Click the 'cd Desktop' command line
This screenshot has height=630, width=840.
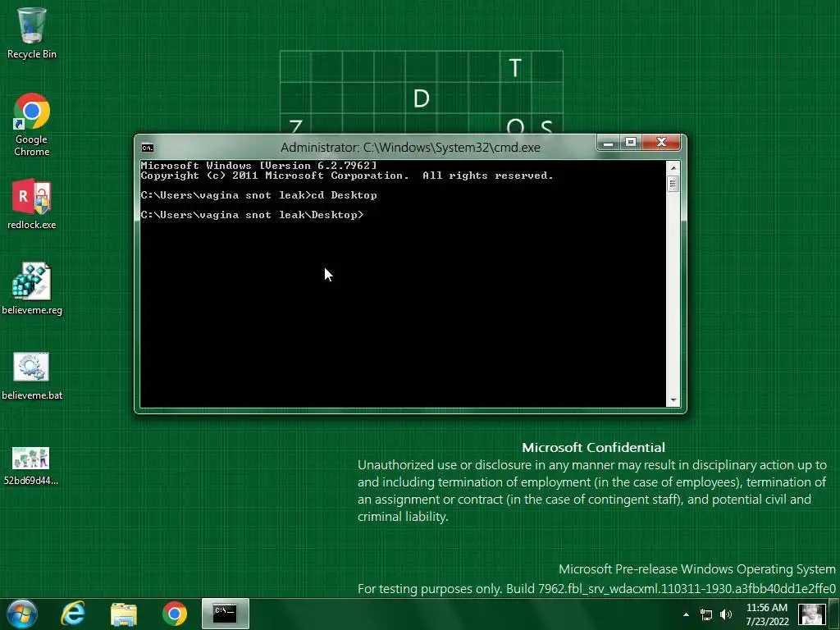pos(258,195)
